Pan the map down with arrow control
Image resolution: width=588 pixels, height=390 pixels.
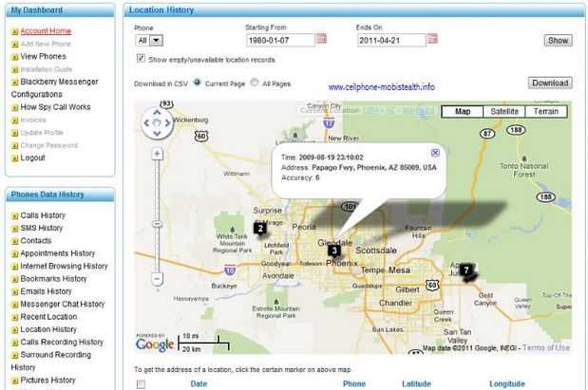tap(157, 133)
